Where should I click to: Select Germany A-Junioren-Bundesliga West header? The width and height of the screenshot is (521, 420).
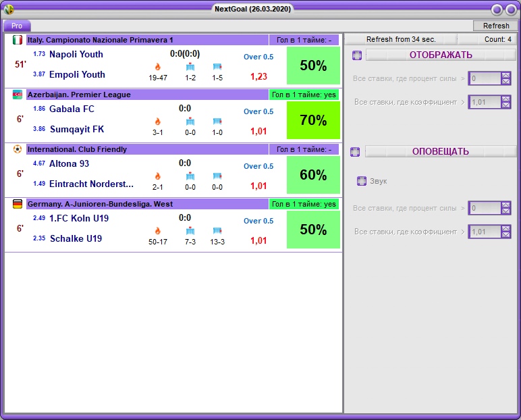[147, 204]
